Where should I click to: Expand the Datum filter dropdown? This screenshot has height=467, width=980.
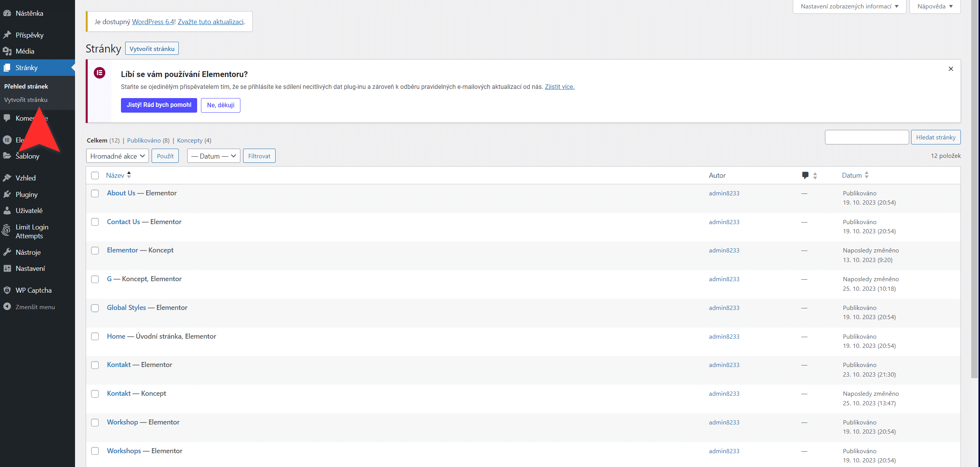coord(214,156)
